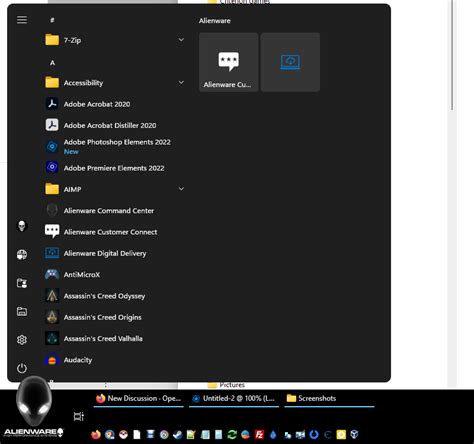This screenshot has width=474, height=444.
Task: Expand the 7-Zip folder chevron
Action: click(181, 40)
